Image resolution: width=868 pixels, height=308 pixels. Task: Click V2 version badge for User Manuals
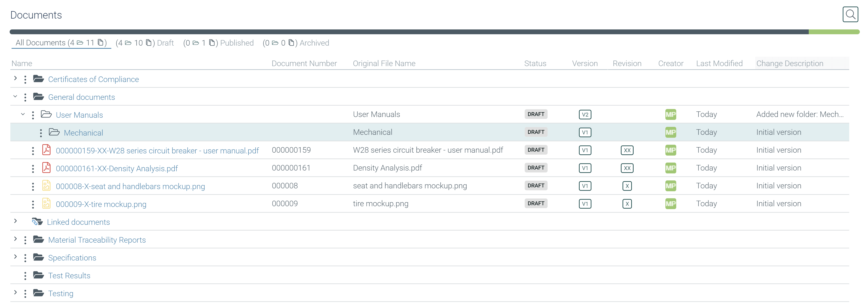(585, 114)
